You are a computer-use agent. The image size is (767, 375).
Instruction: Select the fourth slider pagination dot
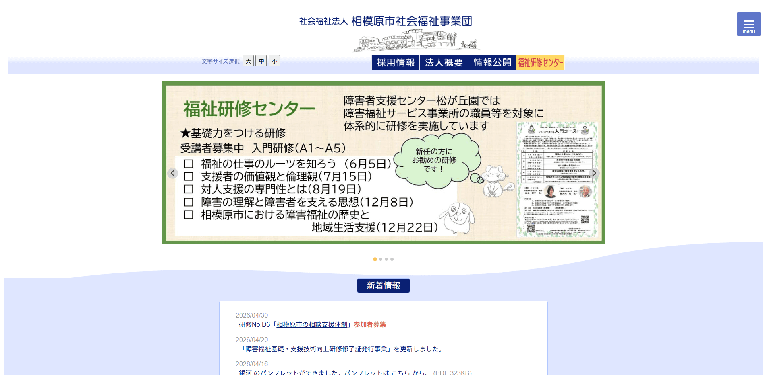392,260
